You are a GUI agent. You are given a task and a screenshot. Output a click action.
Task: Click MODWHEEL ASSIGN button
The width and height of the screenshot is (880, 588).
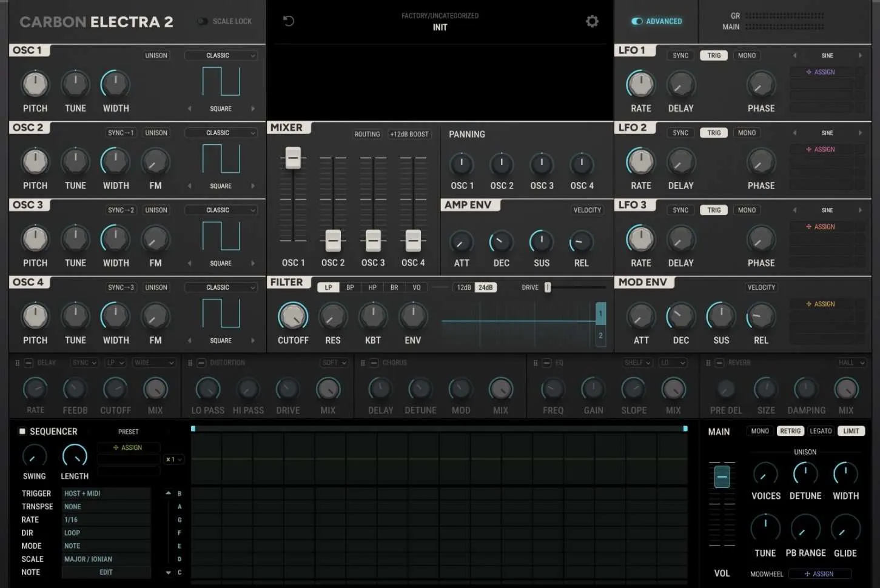pyautogui.click(x=819, y=573)
